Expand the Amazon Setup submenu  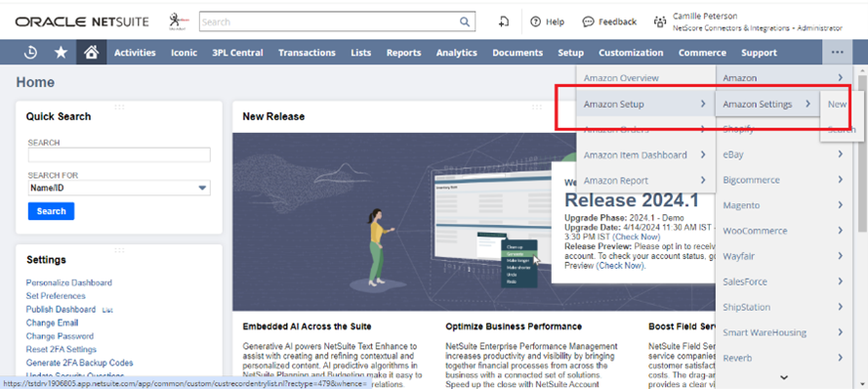click(645, 104)
